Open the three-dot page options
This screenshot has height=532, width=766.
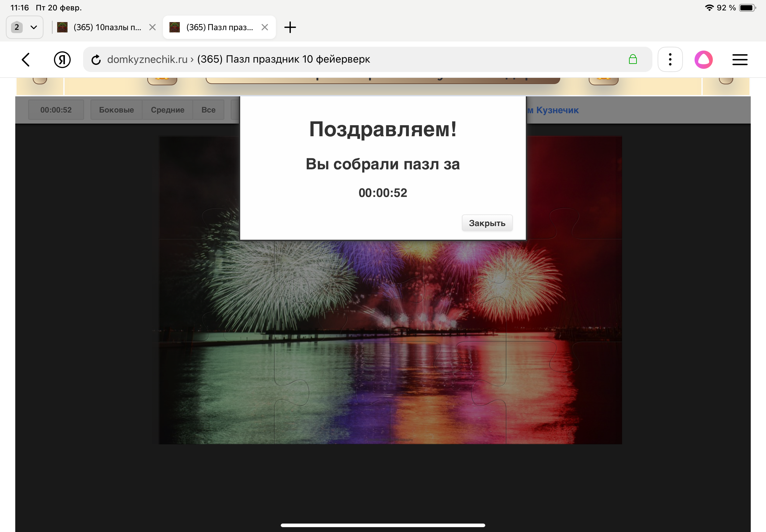[x=670, y=60]
